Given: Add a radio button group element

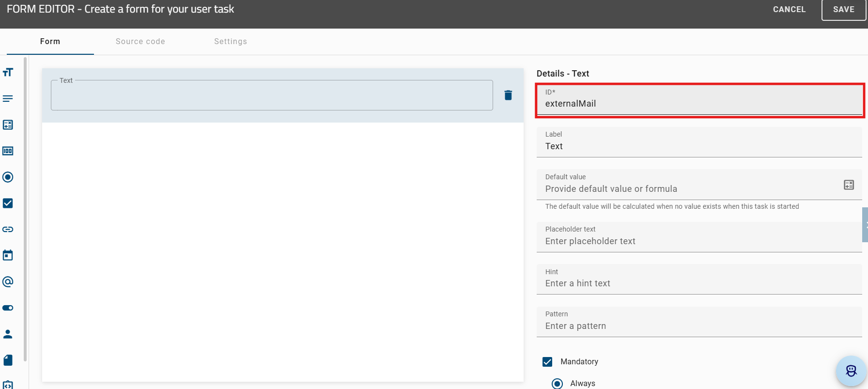Looking at the screenshot, I should click(8, 177).
